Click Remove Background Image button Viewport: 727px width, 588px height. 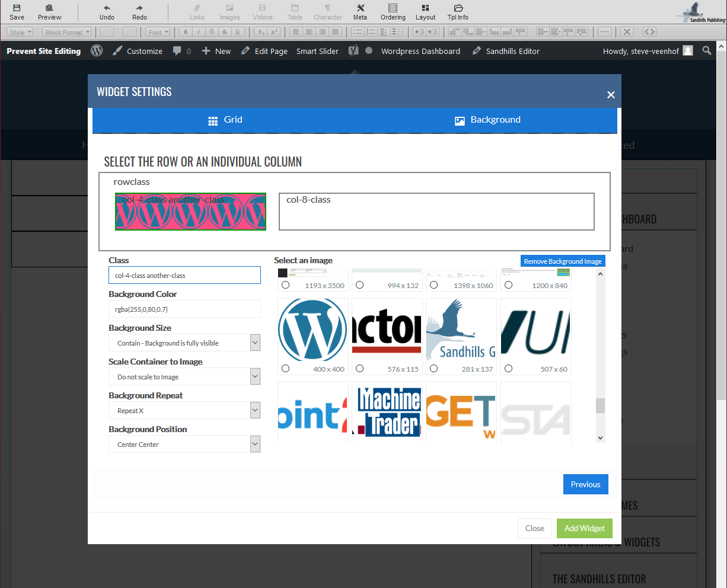pyautogui.click(x=563, y=261)
